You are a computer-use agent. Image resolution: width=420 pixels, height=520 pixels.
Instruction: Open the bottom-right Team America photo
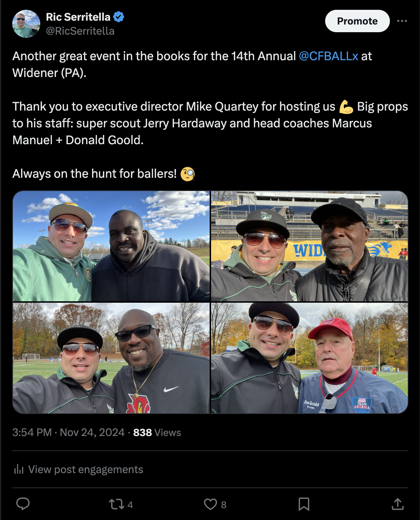309,358
